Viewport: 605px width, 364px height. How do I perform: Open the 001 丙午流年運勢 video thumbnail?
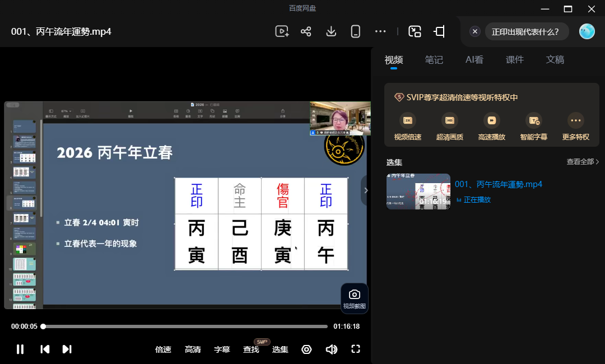pyautogui.click(x=418, y=192)
